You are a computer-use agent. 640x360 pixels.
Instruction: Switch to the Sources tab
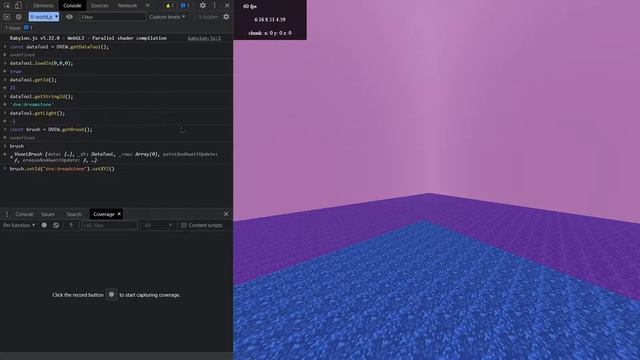tap(100, 5)
